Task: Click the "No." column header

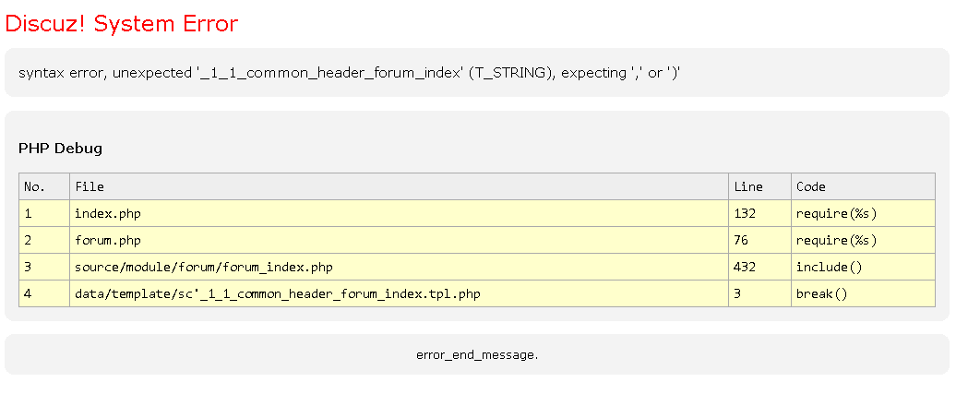Action: pyautogui.click(x=35, y=186)
